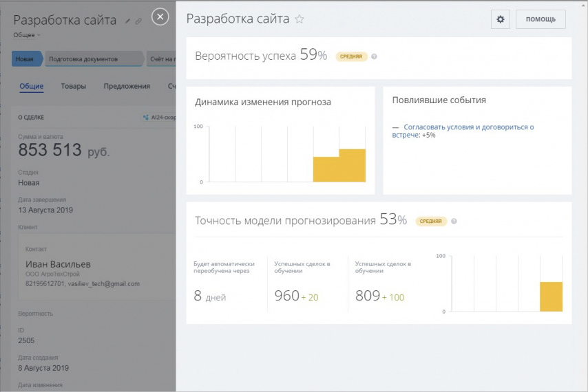The image size is (588, 392).
Task: Click the Помощь button
Action: point(540,19)
